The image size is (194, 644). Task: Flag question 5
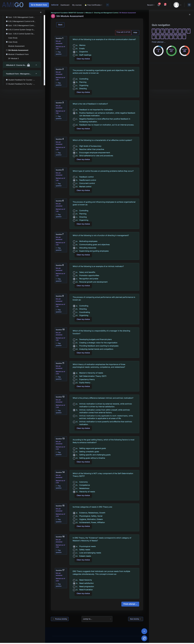coord(58,185)
